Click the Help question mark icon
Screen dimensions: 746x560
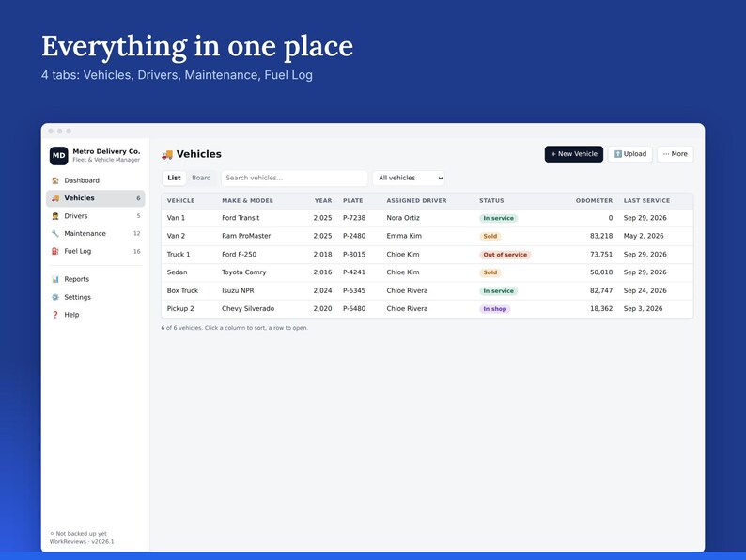point(55,315)
